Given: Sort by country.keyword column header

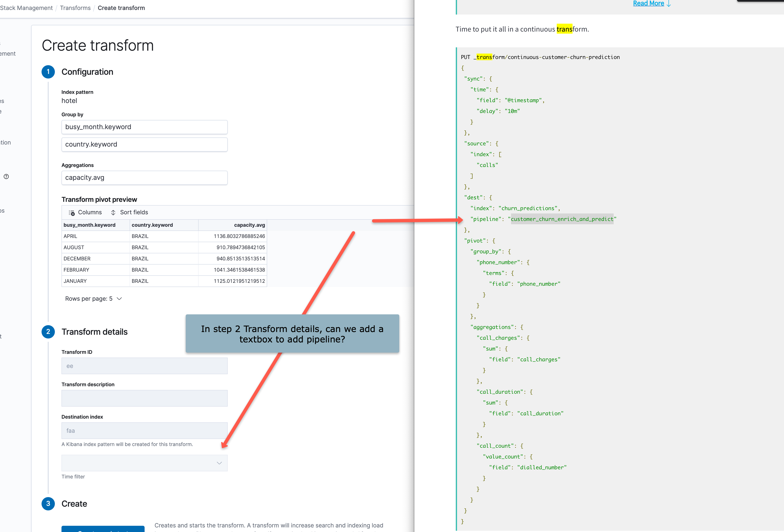Looking at the screenshot, I should tap(164, 225).
